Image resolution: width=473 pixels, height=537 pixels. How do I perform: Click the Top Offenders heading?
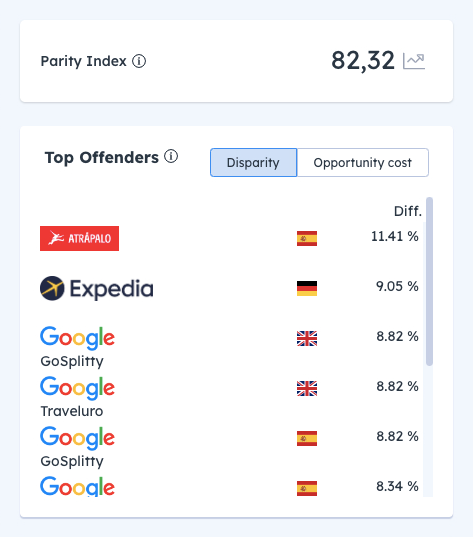pos(102,158)
